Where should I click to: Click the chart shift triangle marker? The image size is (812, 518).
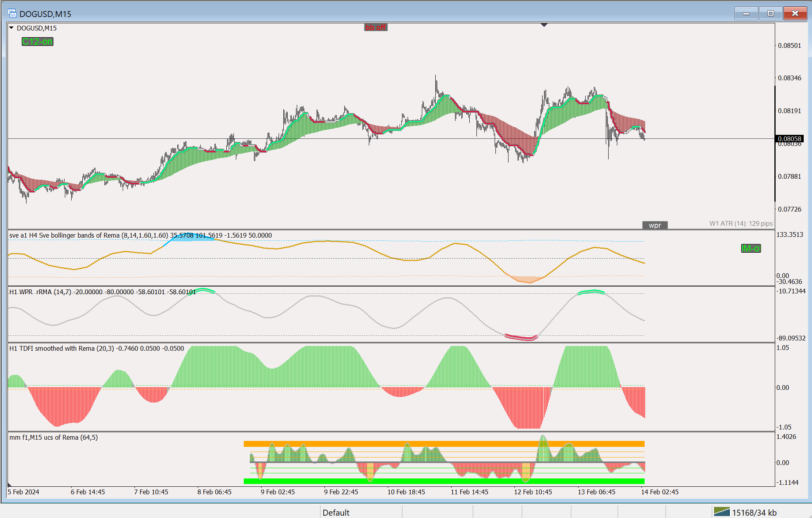tap(544, 25)
